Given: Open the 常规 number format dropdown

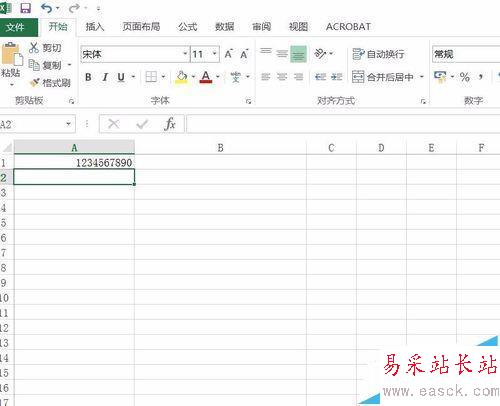Looking at the screenshot, I should (466, 54).
